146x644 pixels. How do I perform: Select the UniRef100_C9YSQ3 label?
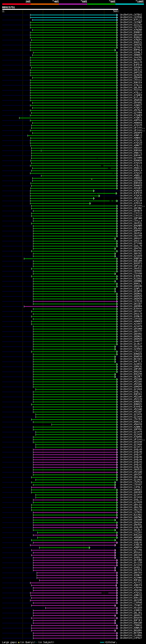point(131,319)
